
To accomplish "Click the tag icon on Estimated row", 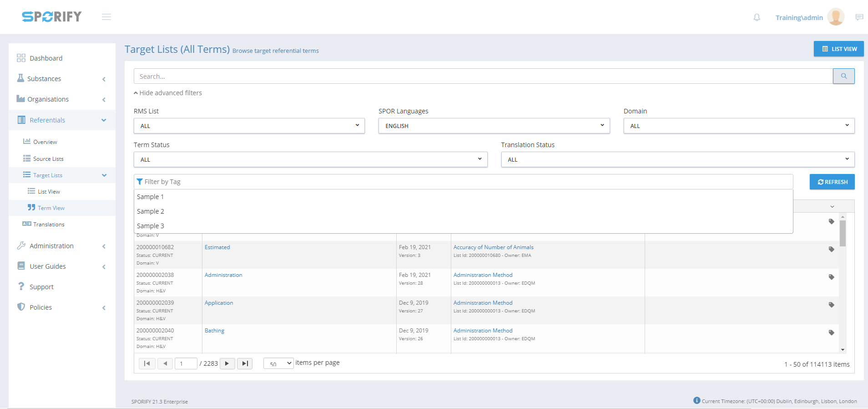I will [831, 249].
